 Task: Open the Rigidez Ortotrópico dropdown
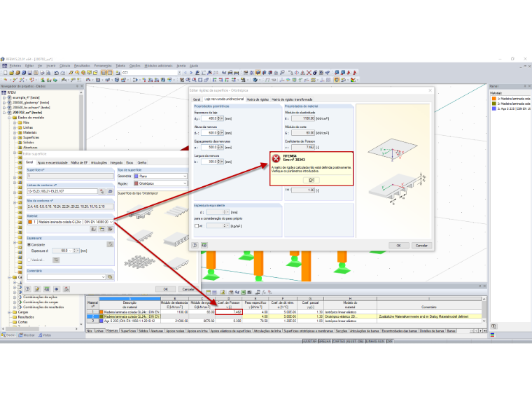(x=185, y=183)
